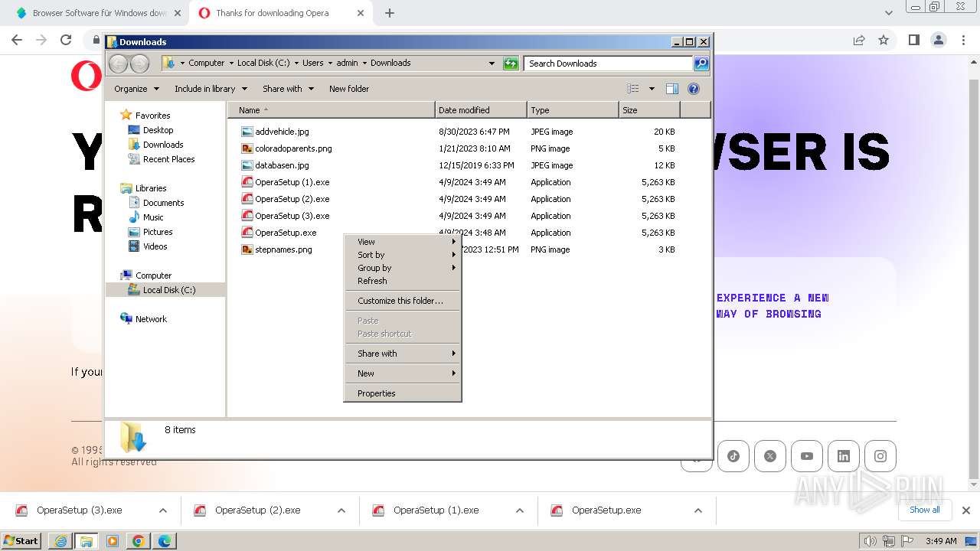
Task: Expand options for OperaSetup (2).exe download
Action: click(x=341, y=510)
